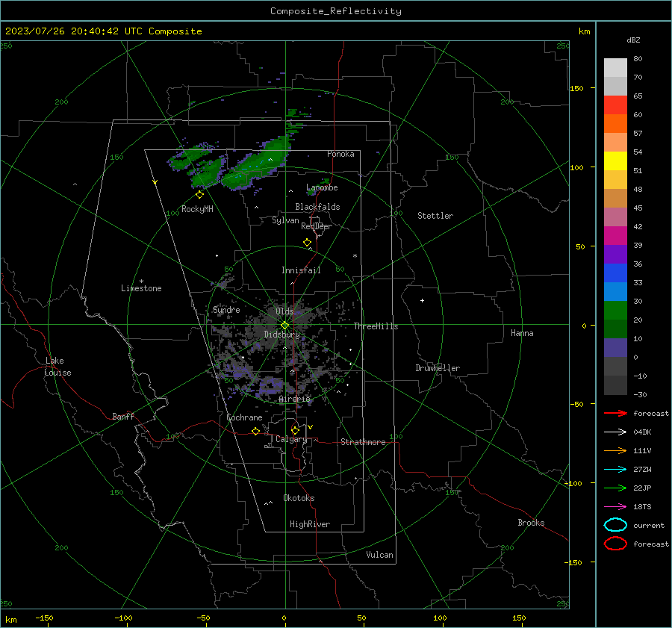
Task: Click the green 22JP arrow in the legend
Action: [x=615, y=488]
